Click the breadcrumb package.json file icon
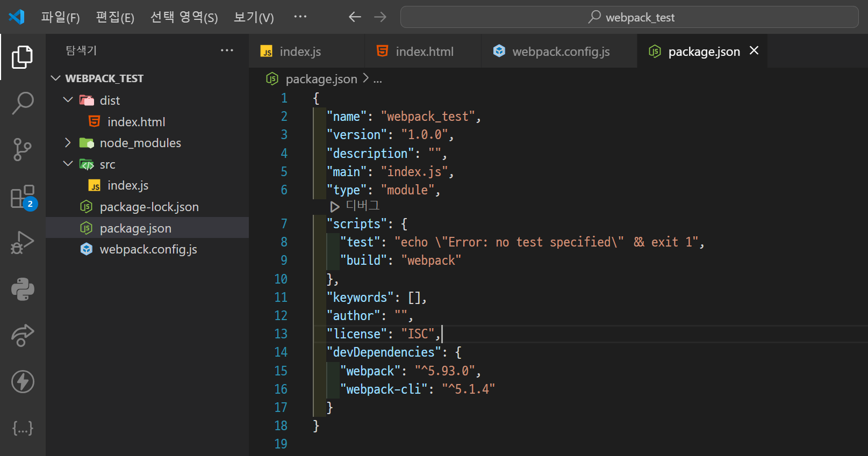The image size is (868, 456). tap(272, 79)
